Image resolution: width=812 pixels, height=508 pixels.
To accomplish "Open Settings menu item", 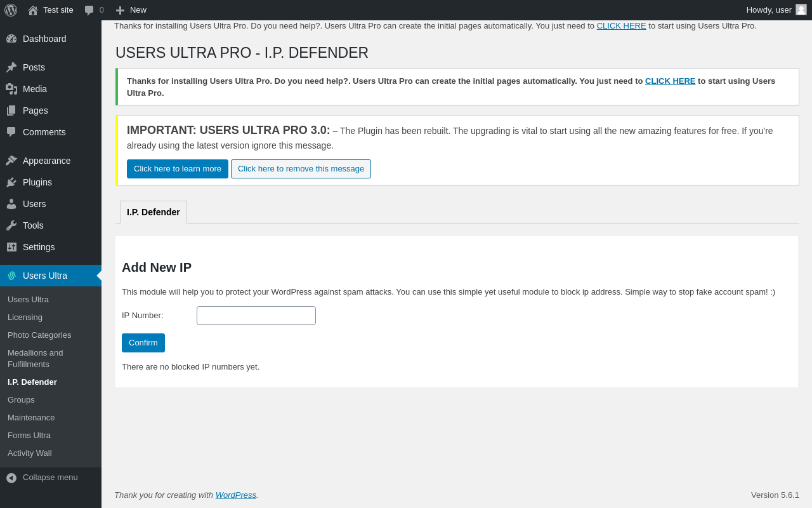I will pos(51,247).
